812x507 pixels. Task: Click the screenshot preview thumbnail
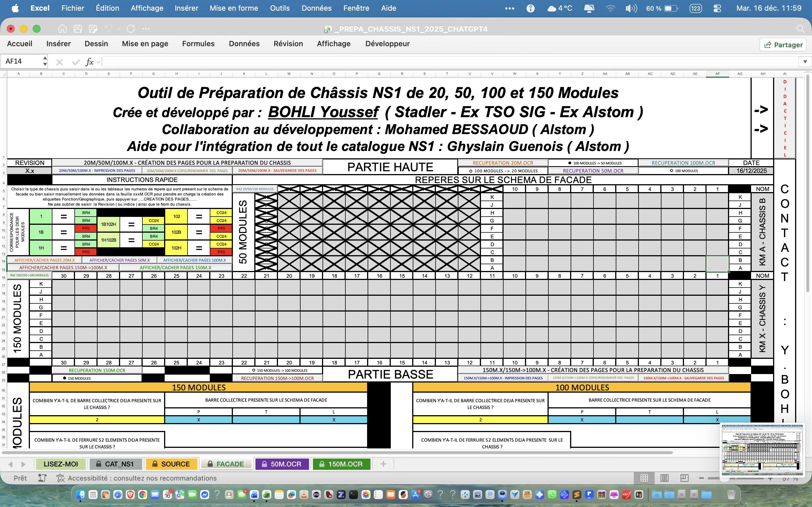click(x=762, y=450)
